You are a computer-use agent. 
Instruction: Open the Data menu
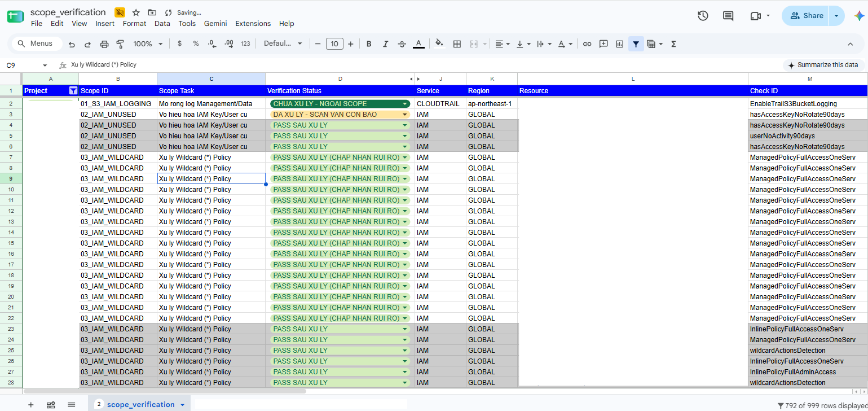[162, 24]
